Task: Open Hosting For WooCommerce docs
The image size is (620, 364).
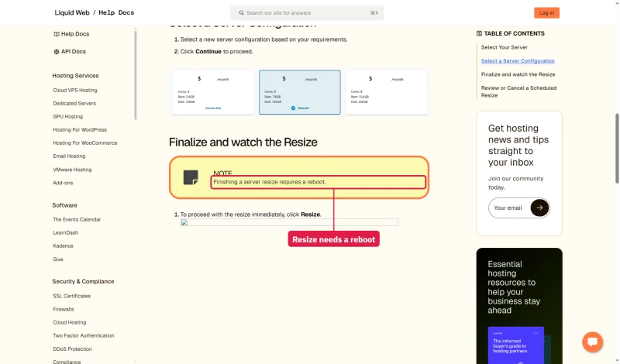Action: [x=85, y=143]
